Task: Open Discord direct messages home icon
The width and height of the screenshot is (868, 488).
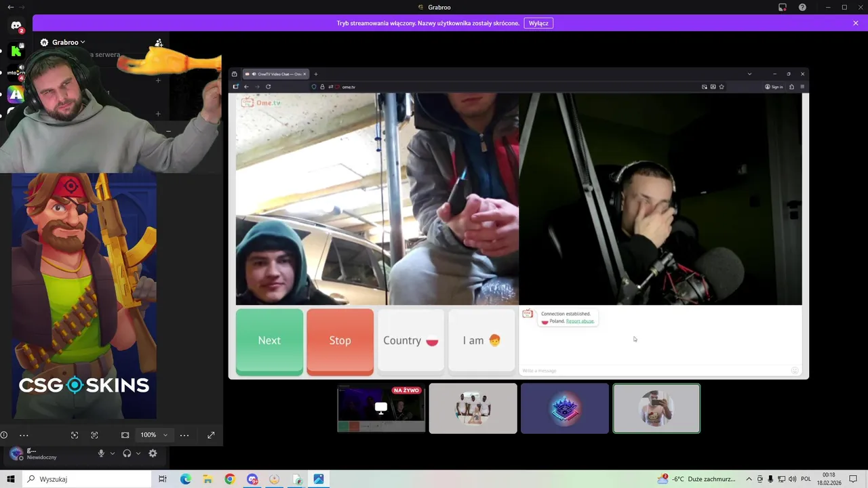Action: [x=16, y=26]
